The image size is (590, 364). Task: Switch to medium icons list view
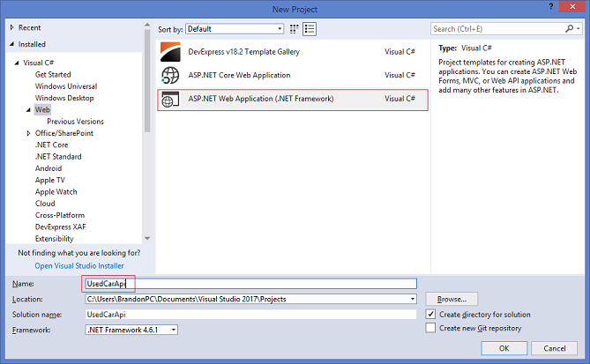pos(310,29)
